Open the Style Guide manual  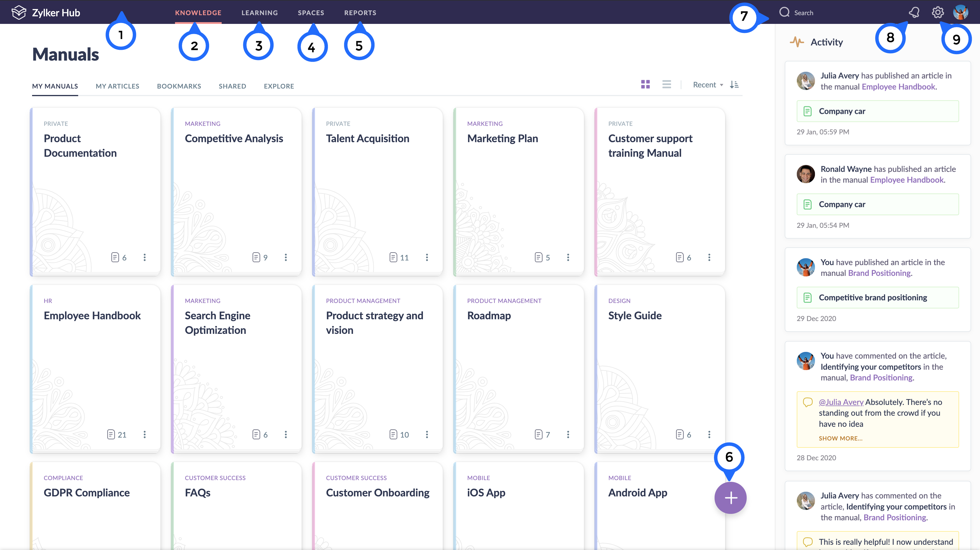point(635,315)
